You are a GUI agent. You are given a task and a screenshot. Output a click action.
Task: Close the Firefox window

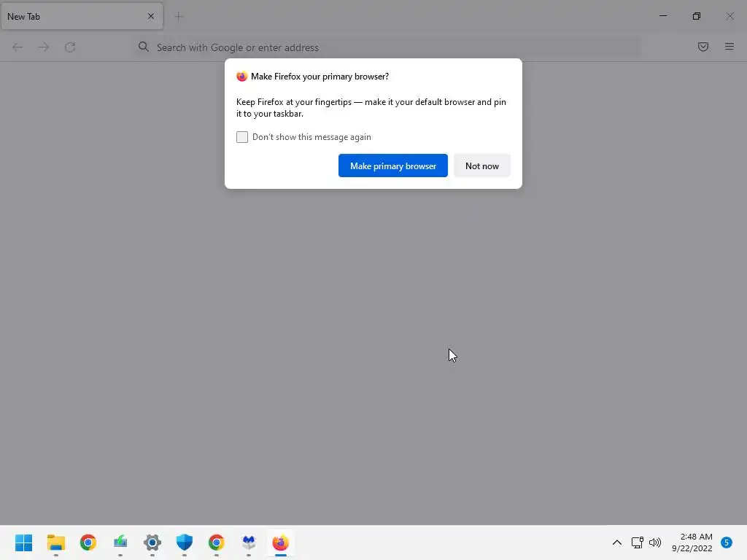[729, 16]
